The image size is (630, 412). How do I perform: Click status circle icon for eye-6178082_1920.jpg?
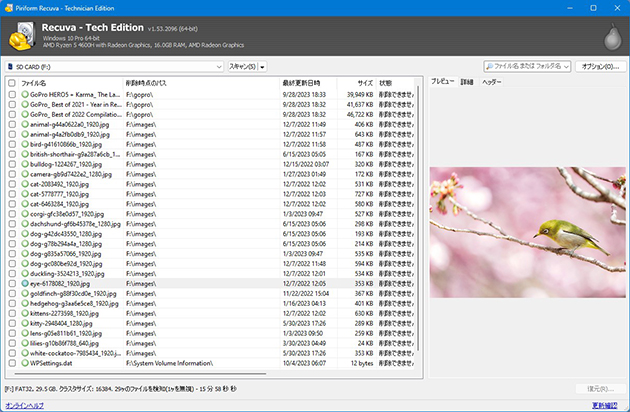click(x=25, y=283)
